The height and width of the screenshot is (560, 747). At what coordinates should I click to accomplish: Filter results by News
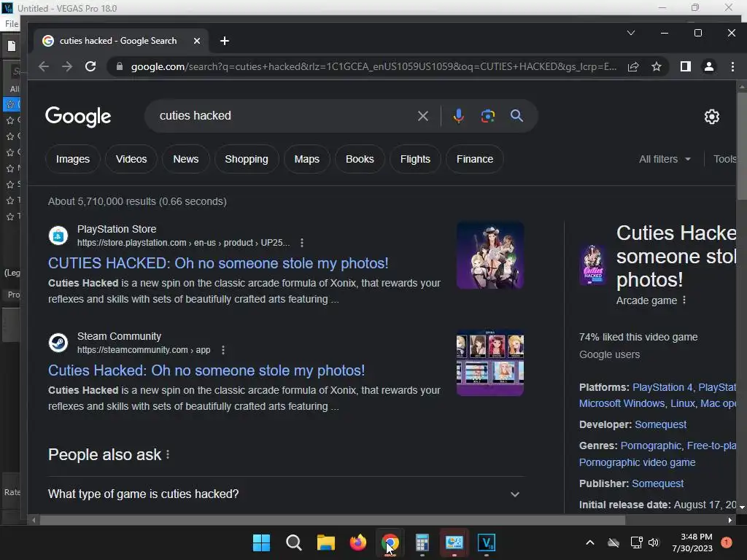point(186,159)
